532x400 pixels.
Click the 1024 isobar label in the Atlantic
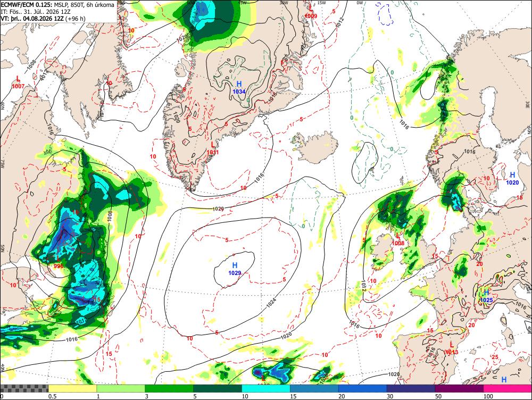pos(271,303)
